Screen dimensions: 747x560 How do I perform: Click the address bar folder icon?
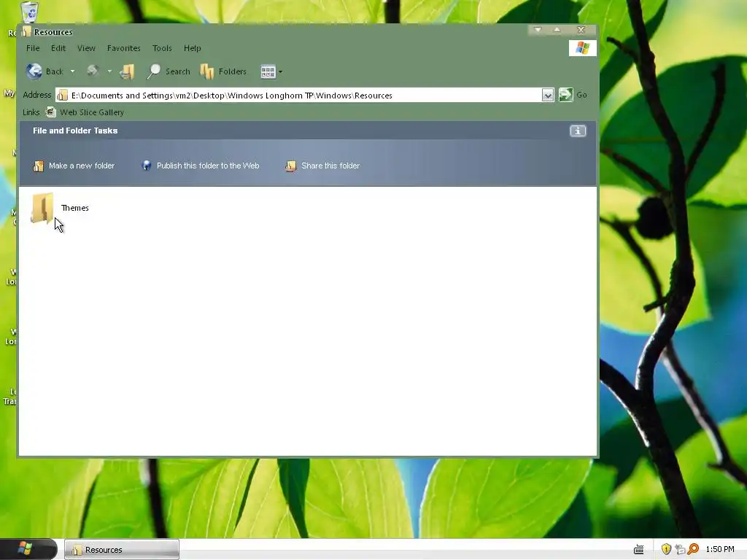coord(63,96)
